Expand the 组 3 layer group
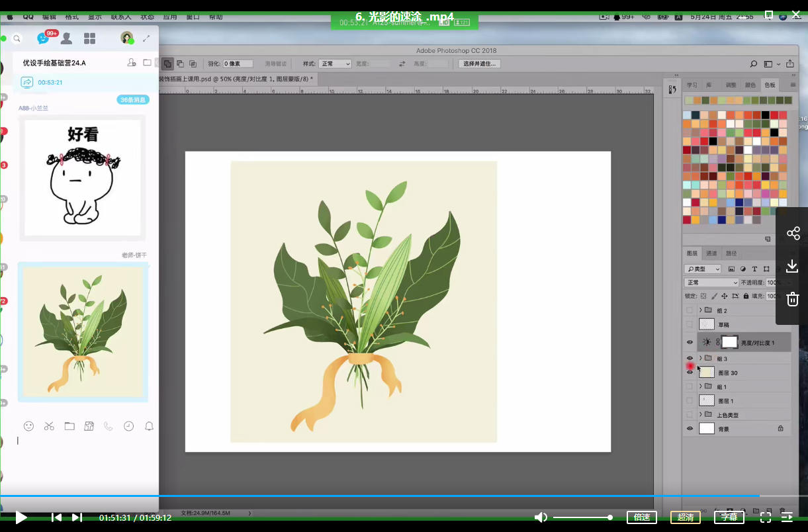This screenshot has width=808, height=532. coord(700,359)
